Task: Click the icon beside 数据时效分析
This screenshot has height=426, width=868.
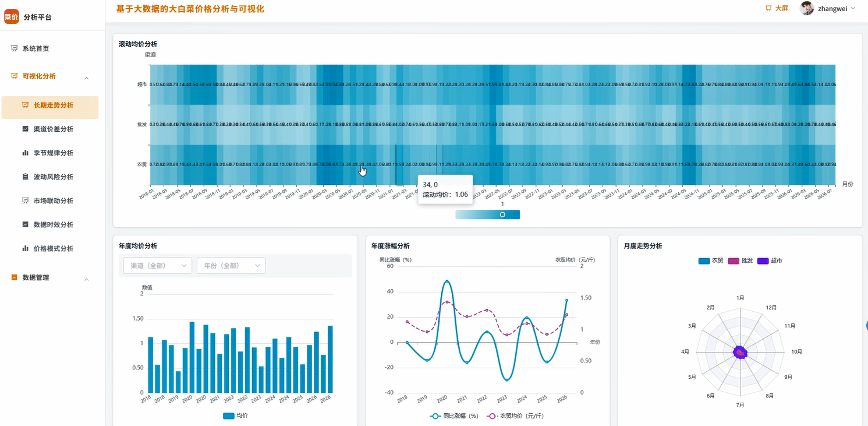Action: click(25, 224)
